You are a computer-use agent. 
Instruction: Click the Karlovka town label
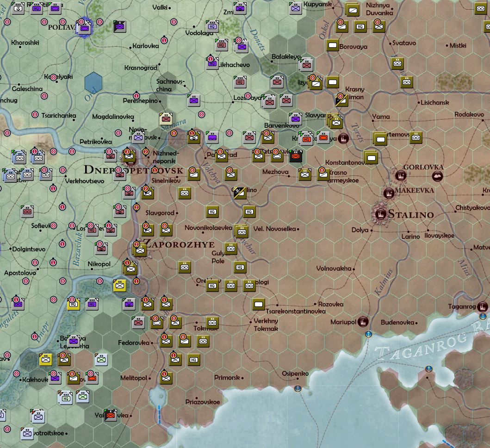[146, 46]
